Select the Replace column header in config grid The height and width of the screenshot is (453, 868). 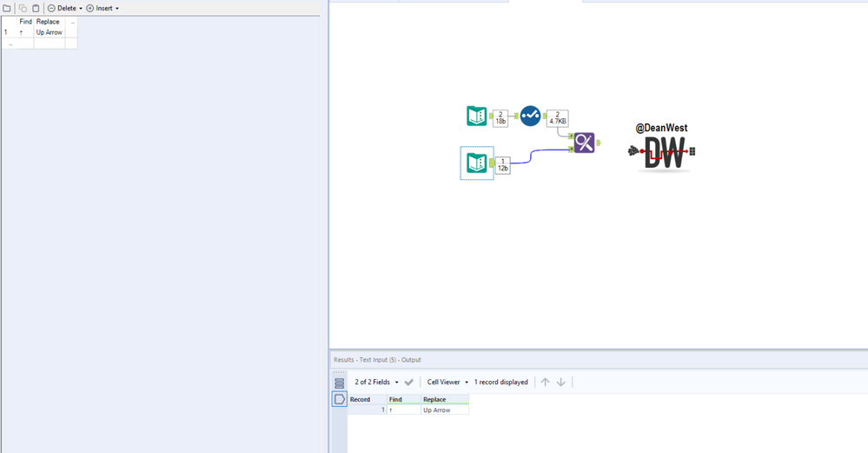[x=50, y=22]
